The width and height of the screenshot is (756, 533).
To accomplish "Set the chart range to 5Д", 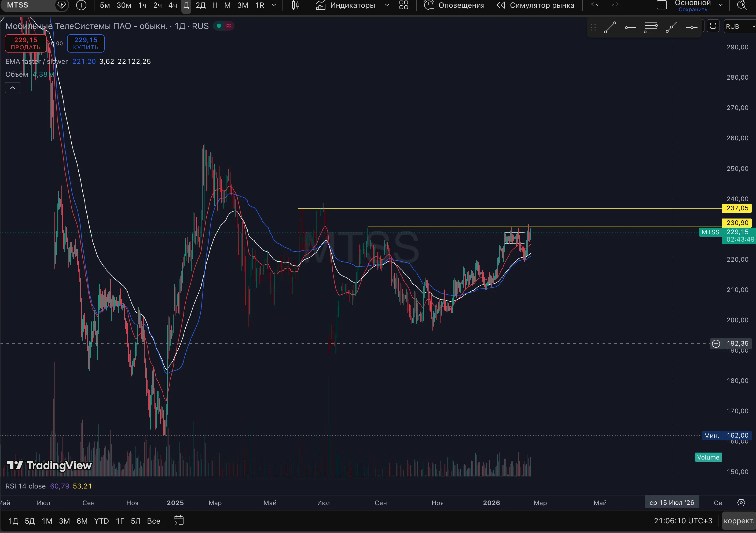I will click(x=30, y=521).
